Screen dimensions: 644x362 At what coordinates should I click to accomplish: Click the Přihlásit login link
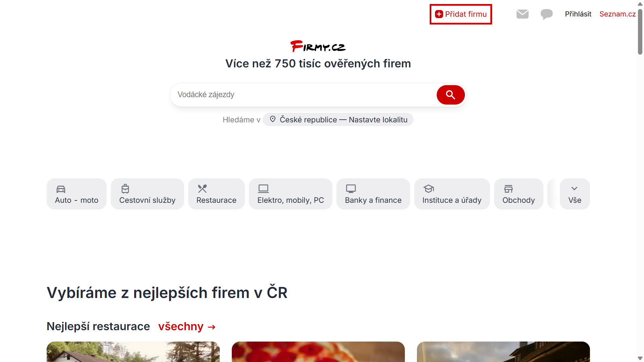tap(578, 14)
